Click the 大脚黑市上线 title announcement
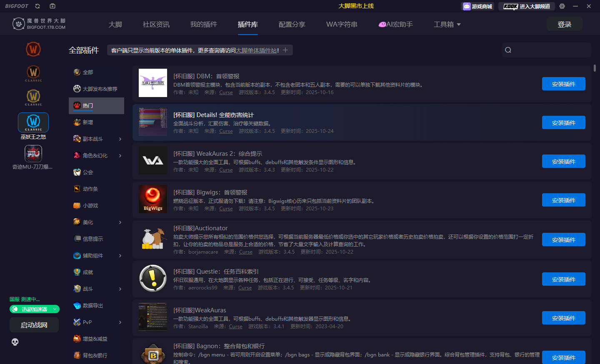The width and height of the screenshot is (600, 364). point(356,6)
